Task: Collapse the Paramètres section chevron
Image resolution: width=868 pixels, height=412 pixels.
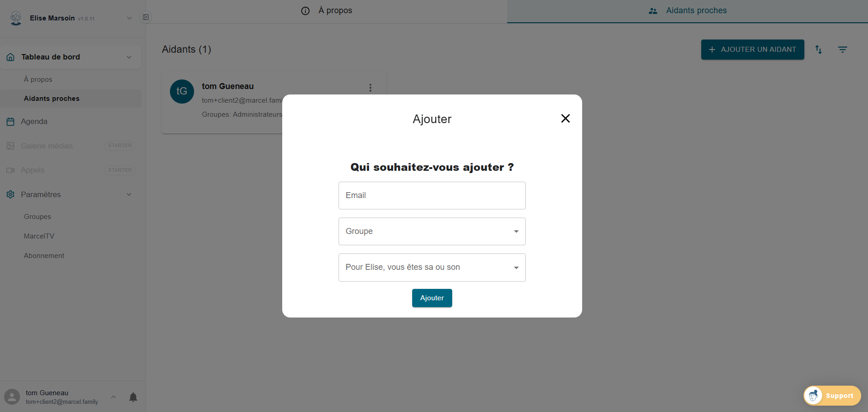Action: click(129, 194)
